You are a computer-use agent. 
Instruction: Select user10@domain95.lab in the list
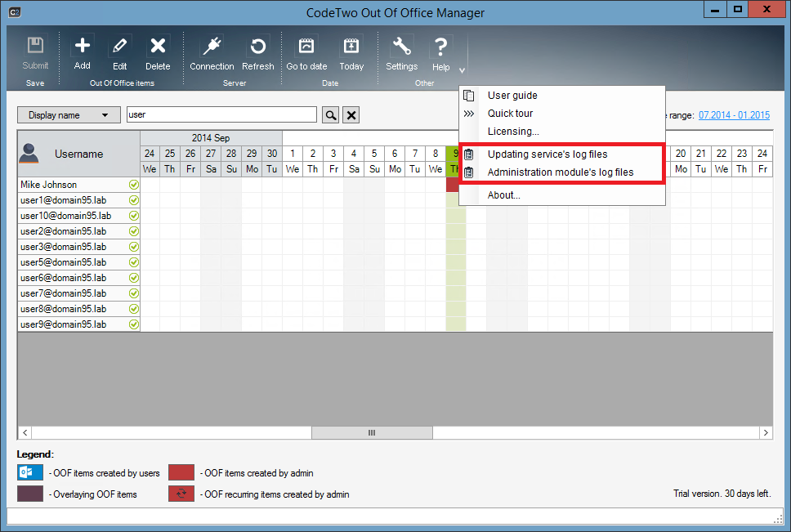point(78,216)
